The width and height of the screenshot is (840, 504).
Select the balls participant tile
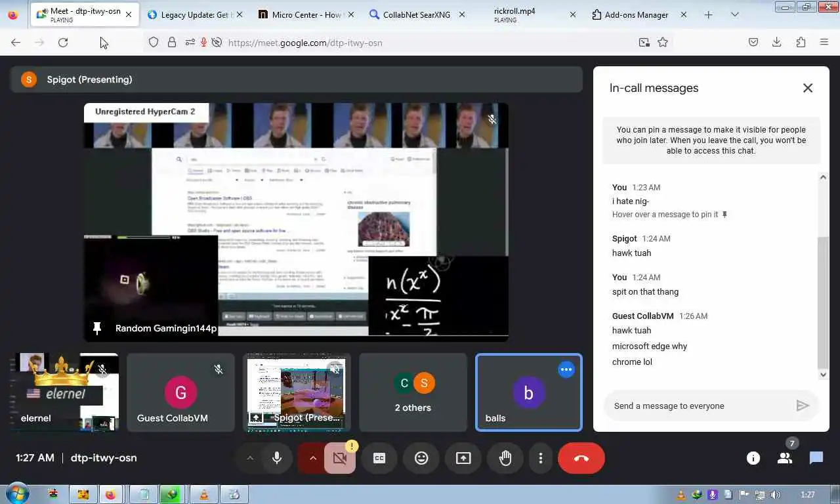pos(528,392)
